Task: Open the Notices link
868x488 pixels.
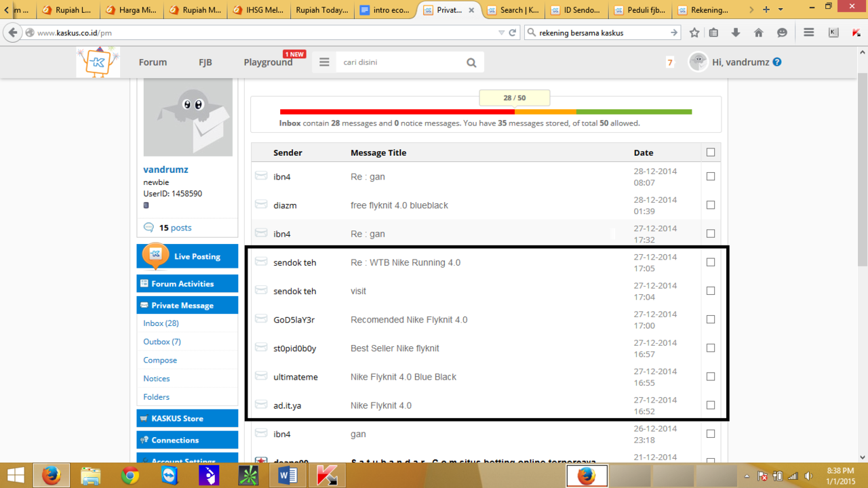Action: click(x=157, y=378)
